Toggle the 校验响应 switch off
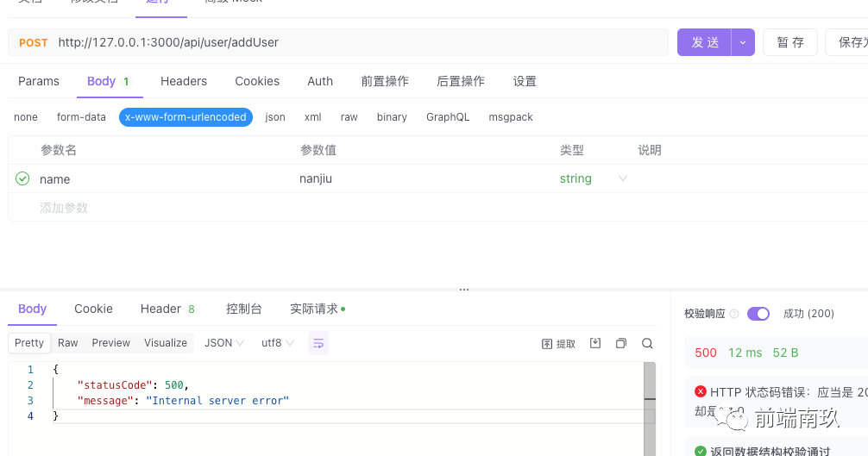This screenshot has width=868, height=456. tap(758, 314)
